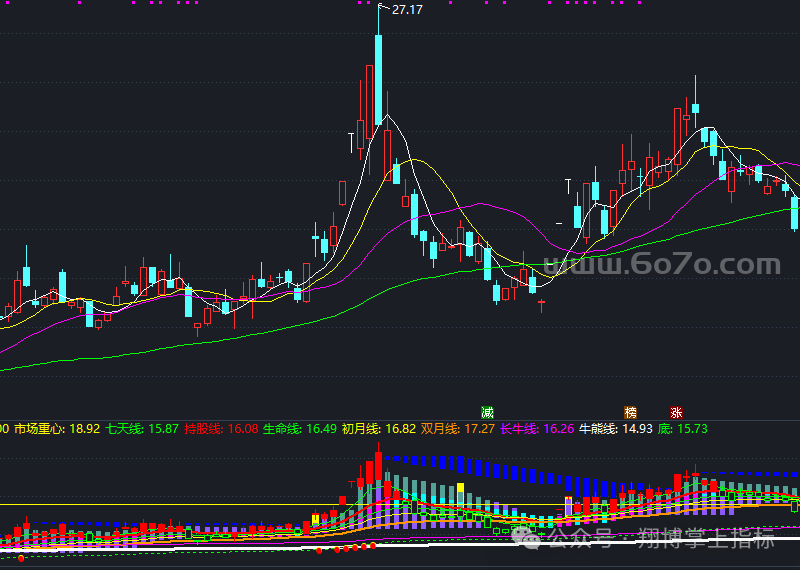
Task: Click the red cross candle at the chart low
Action: [541, 303]
